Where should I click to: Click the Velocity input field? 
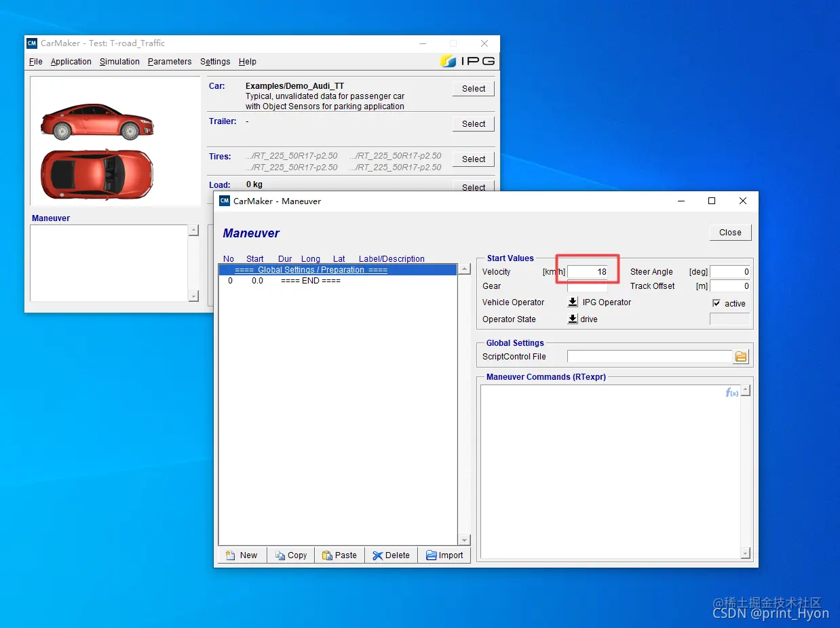[x=588, y=271]
